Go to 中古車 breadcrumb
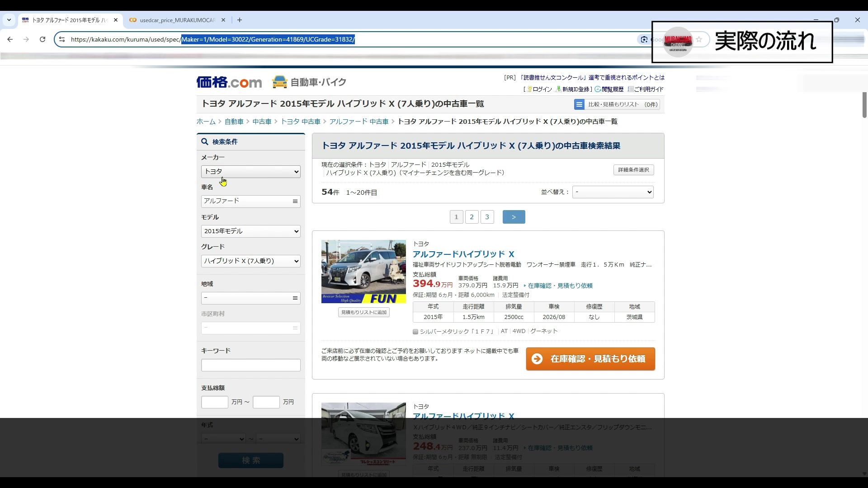The height and width of the screenshot is (488, 868). pos(262,122)
